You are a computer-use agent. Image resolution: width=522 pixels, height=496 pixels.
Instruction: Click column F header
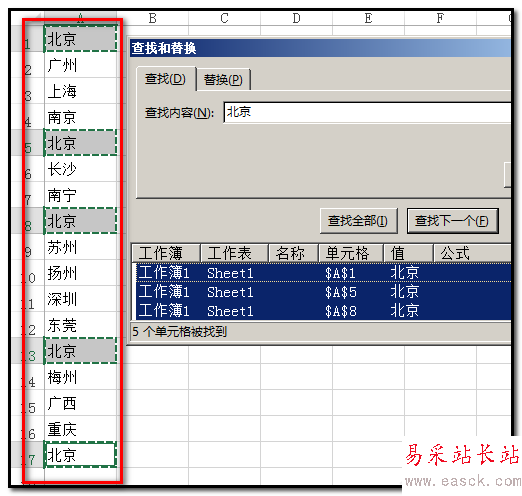coord(440,18)
